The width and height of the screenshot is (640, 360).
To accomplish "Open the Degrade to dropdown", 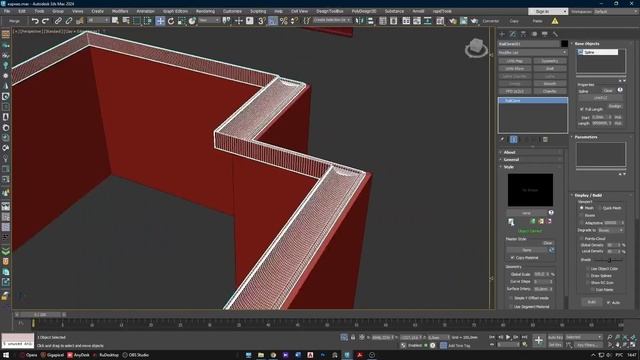I will 611,230.
